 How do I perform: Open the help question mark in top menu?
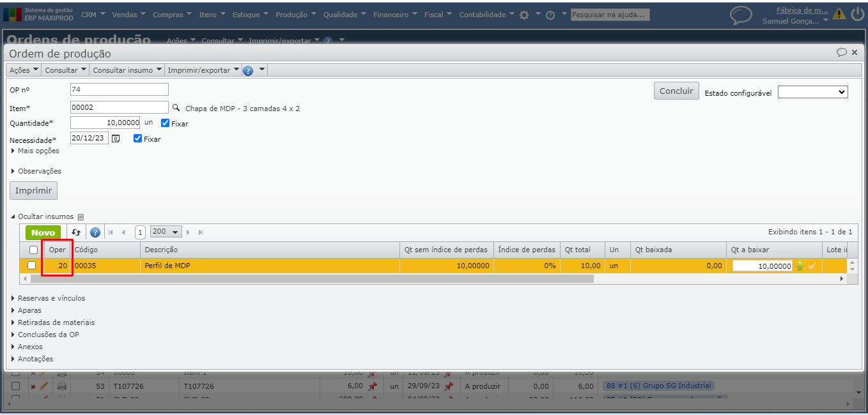(x=550, y=15)
